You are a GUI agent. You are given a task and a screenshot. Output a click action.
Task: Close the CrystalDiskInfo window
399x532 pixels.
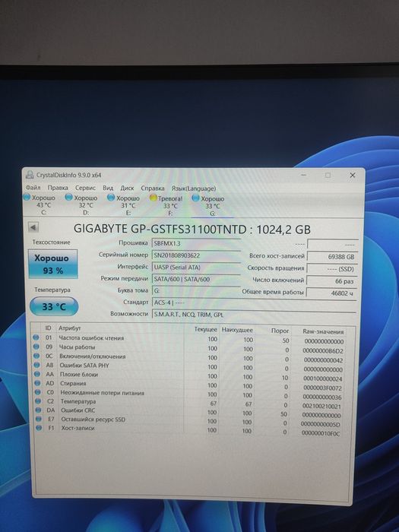pyautogui.click(x=353, y=175)
